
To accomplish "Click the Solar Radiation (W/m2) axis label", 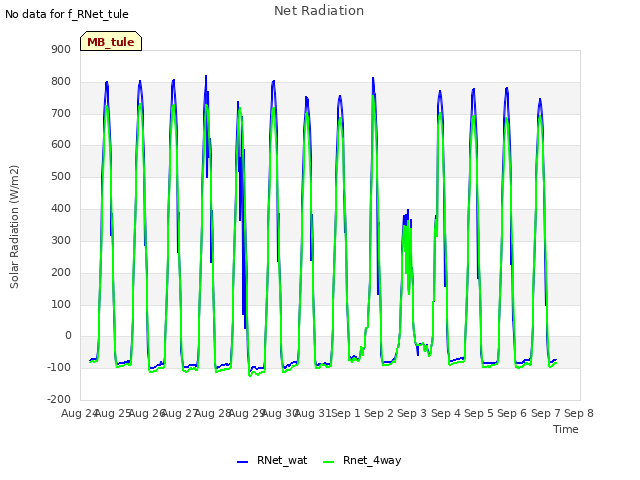I will click(x=14, y=227).
